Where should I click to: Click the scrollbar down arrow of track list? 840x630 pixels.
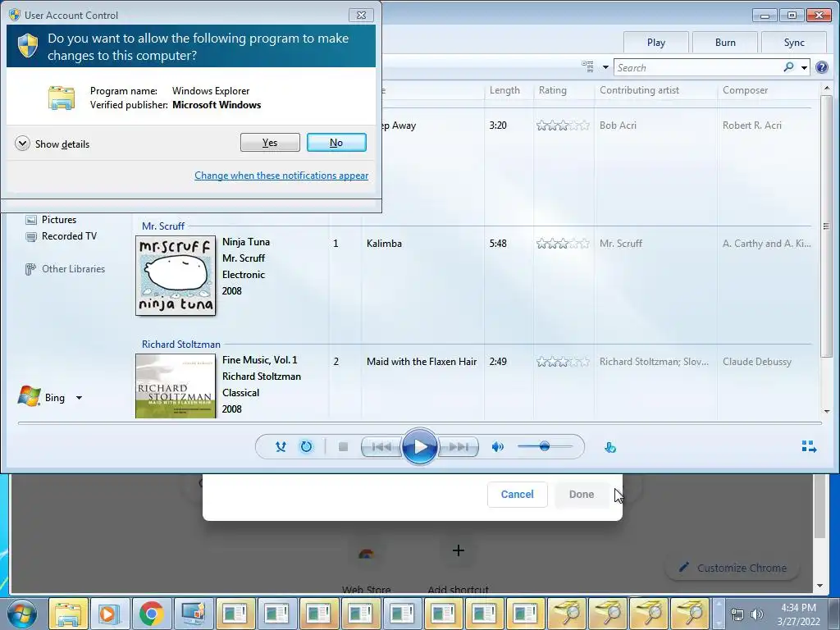click(826, 412)
